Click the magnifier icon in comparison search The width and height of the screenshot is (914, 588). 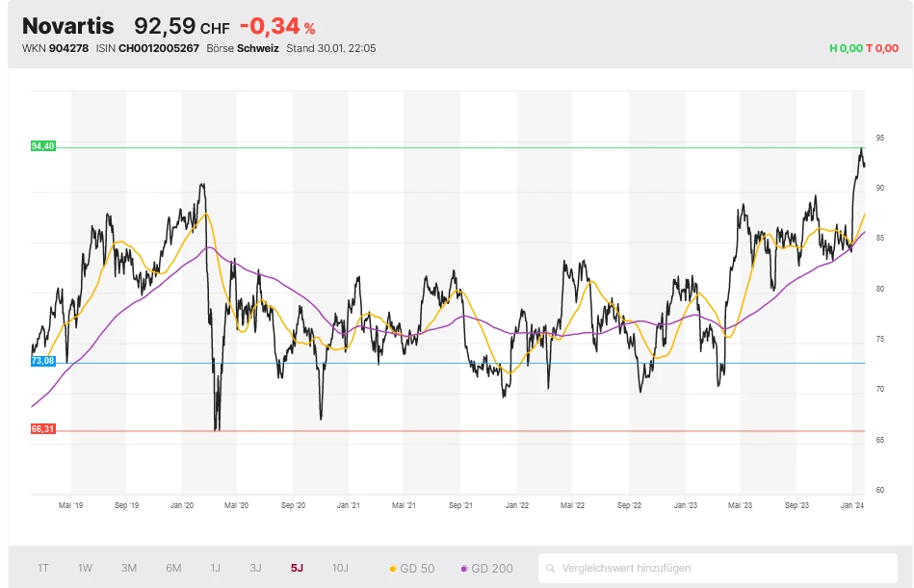pos(551,568)
